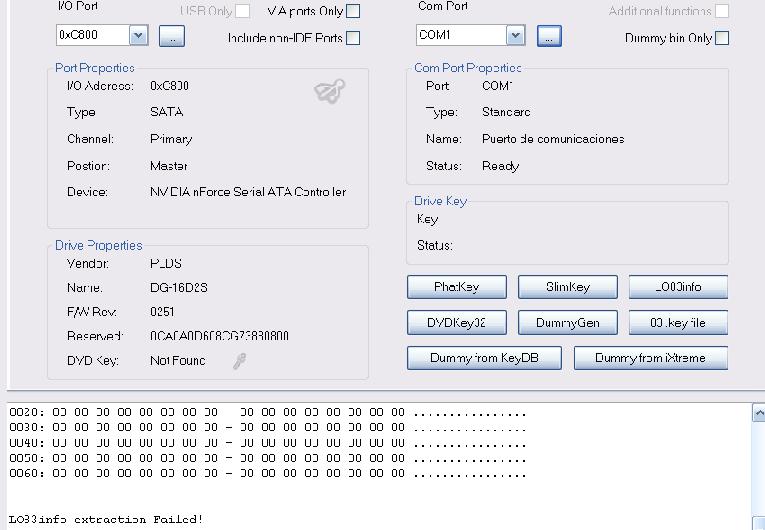Click the LO83info button
This screenshot has height=530, width=765.
(x=678, y=287)
